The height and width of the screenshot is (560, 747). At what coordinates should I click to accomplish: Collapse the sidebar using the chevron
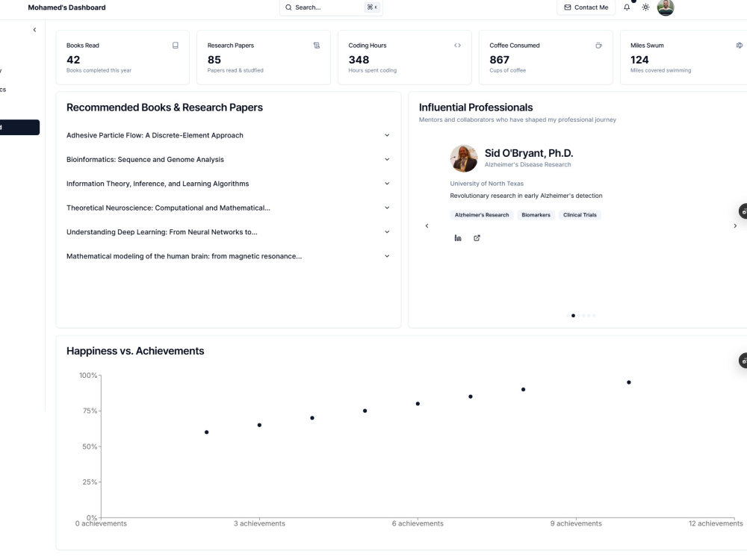(34, 29)
